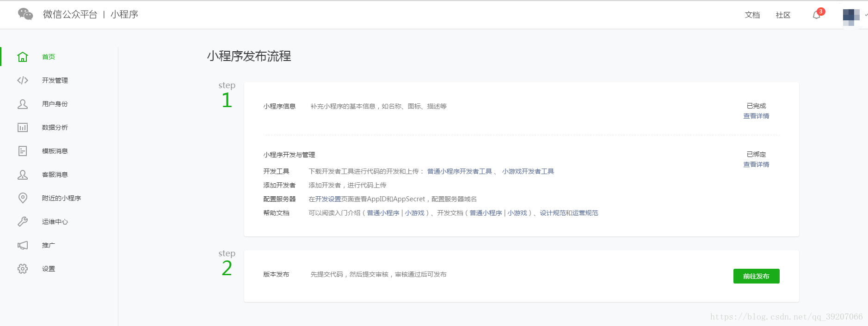Open 社区 in the top navigation
868x326 pixels.
783,15
